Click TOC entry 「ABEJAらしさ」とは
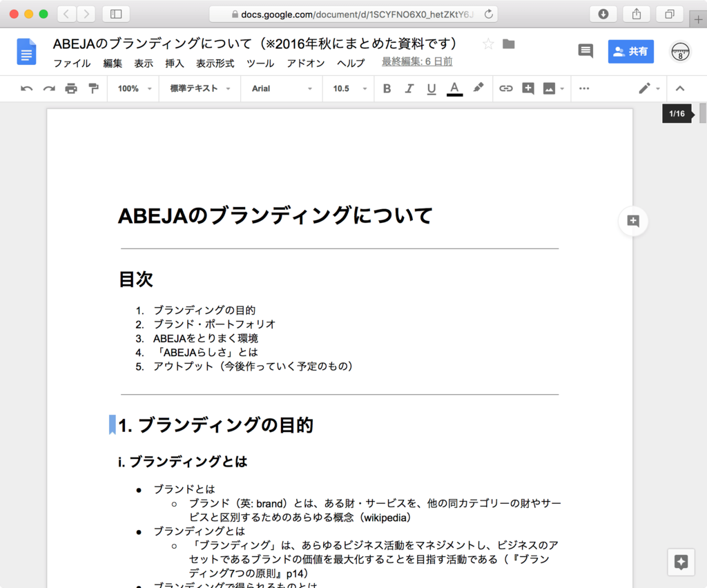 [x=206, y=353]
